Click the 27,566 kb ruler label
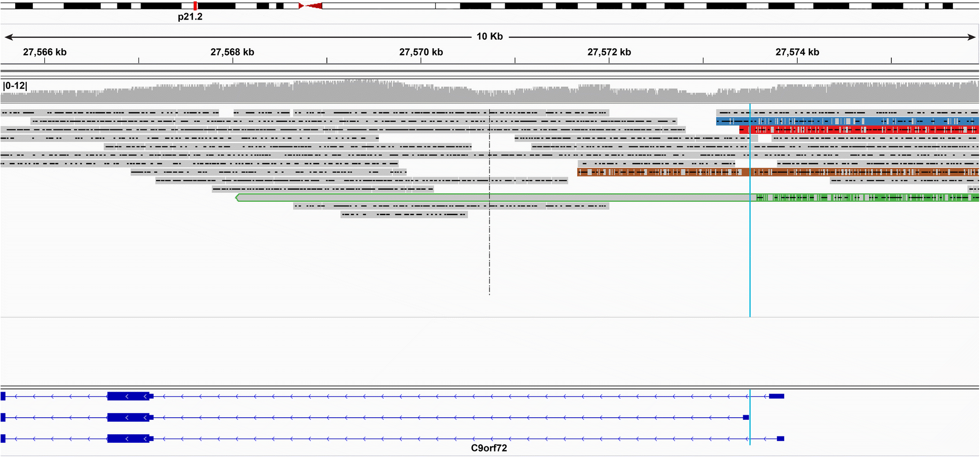980x457 pixels. [45, 52]
